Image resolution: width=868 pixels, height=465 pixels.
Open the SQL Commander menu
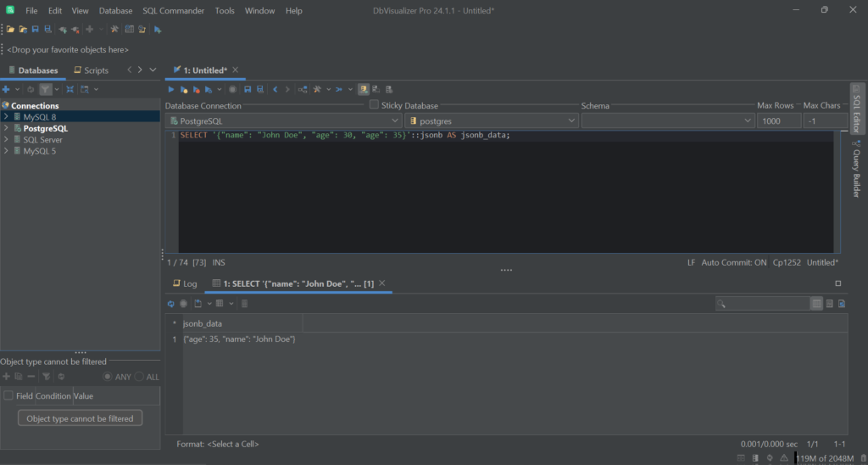click(173, 10)
